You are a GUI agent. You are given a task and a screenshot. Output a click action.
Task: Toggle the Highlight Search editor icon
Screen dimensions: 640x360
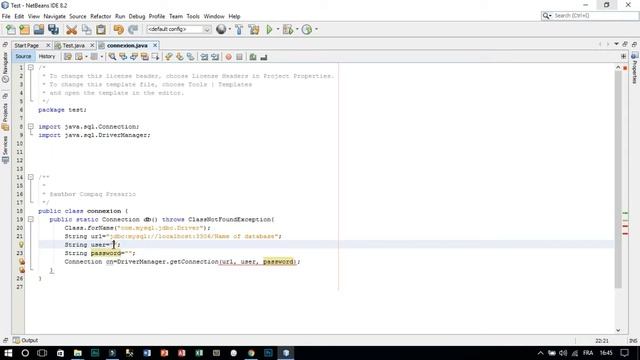(x=144, y=57)
